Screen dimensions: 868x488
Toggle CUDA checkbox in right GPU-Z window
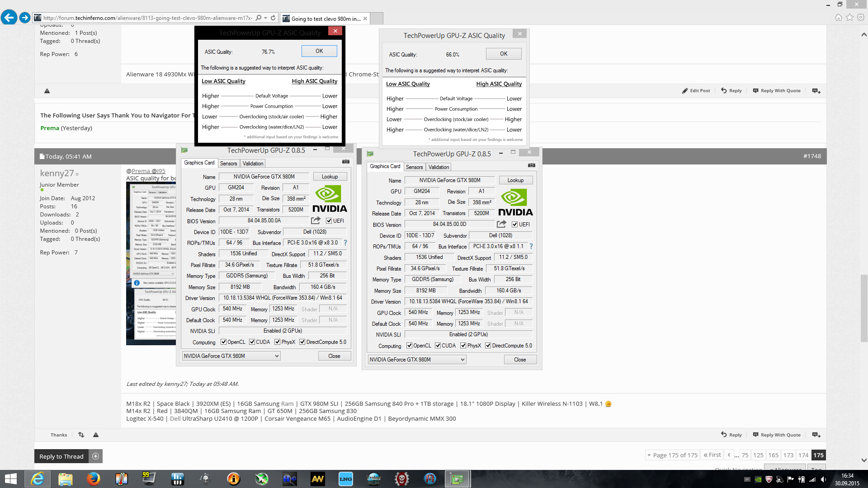coord(438,346)
